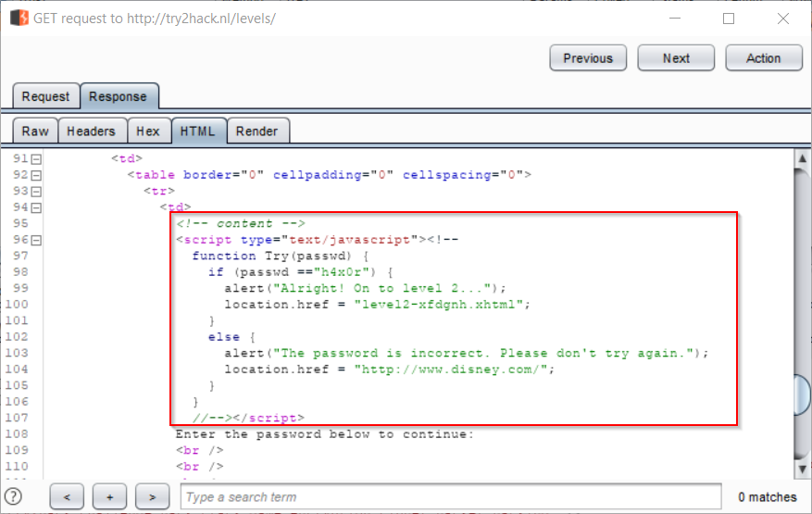Go to previous search match with < button
The width and height of the screenshot is (812, 514).
coord(67,496)
